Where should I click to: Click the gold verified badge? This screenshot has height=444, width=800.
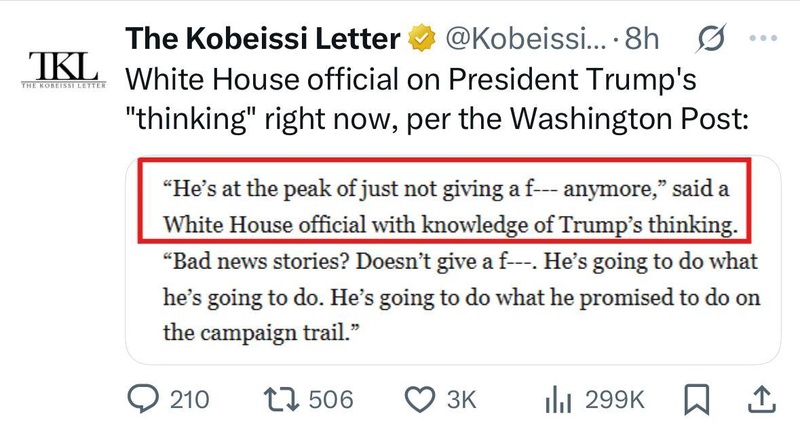point(421,38)
